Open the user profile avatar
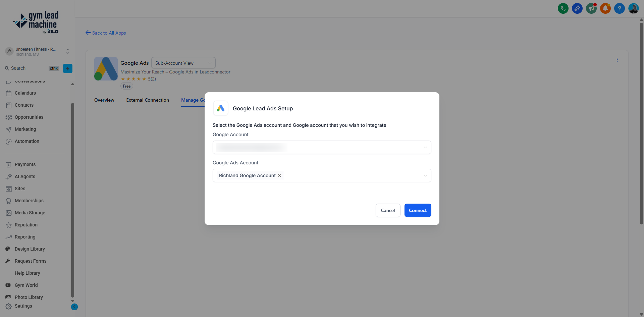This screenshot has height=317, width=644. [634, 8]
